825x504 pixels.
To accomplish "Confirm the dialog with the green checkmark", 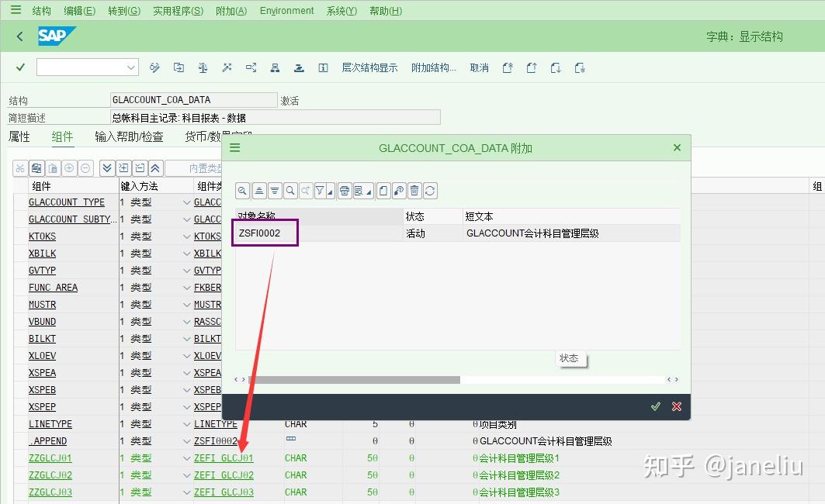I will point(656,406).
